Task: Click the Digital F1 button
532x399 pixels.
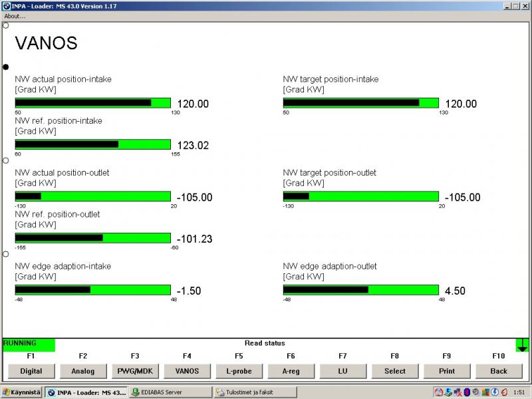Action: click(x=31, y=371)
